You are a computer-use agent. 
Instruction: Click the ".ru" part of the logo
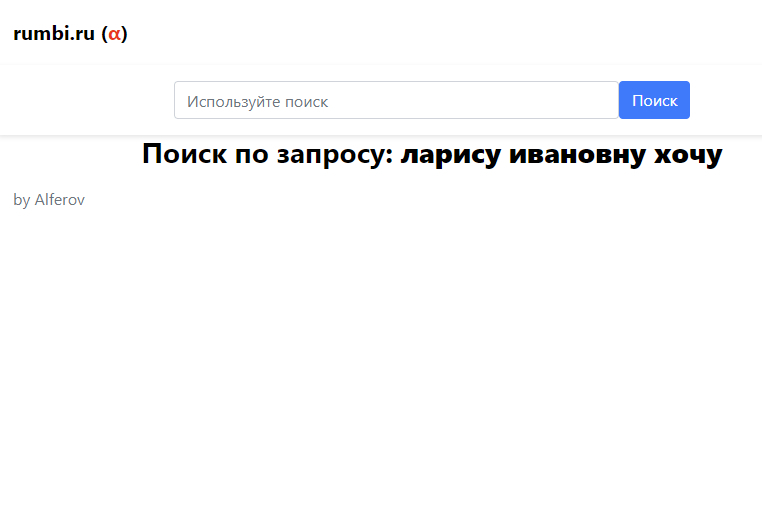click(84, 34)
